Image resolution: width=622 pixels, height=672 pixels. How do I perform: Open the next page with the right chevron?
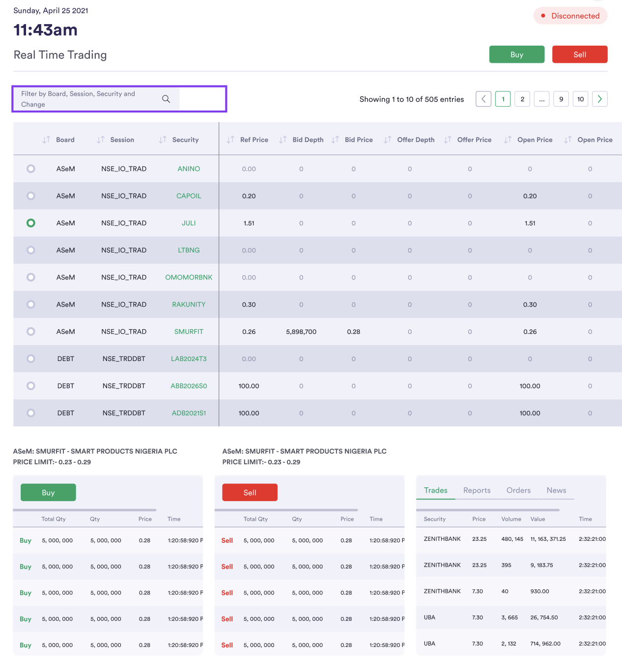pyautogui.click(x=599, y=99)
